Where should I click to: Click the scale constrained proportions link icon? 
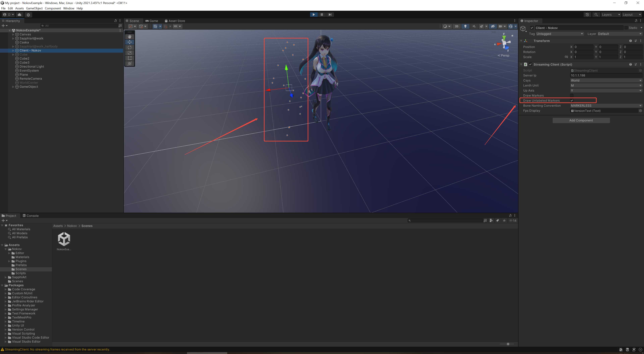[566, 57]
